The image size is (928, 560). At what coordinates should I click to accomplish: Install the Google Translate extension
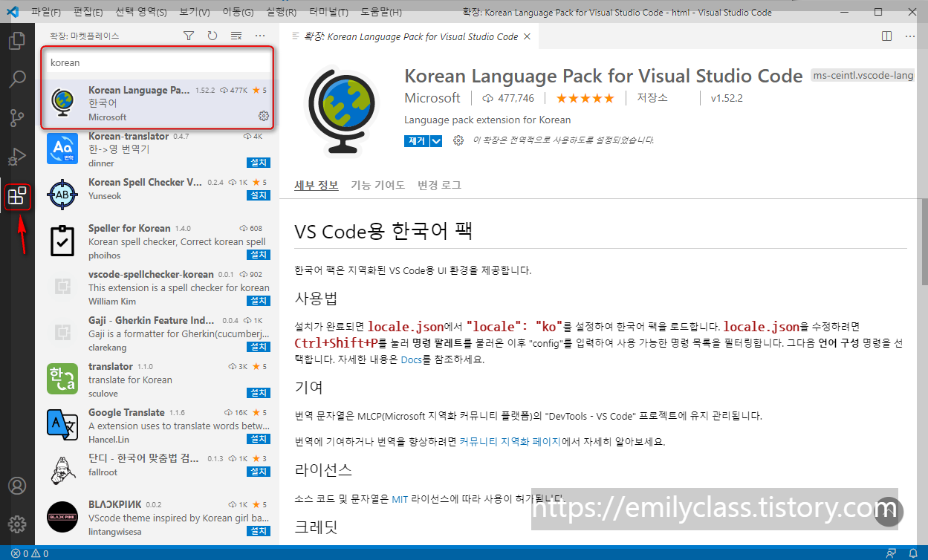pyautogui.click(x=259, y=439)
